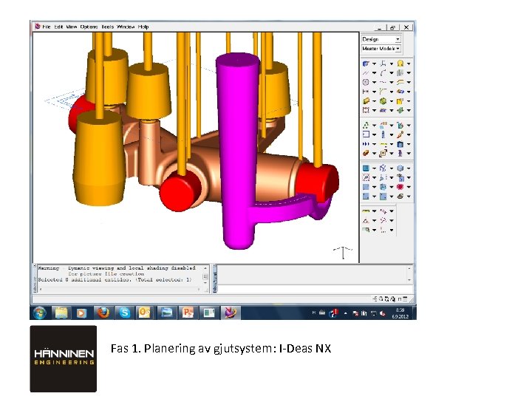Click the yellow bell-shaped tool icon
The image size is (532, 399).
pyautogui.click(x=400, y=64)
